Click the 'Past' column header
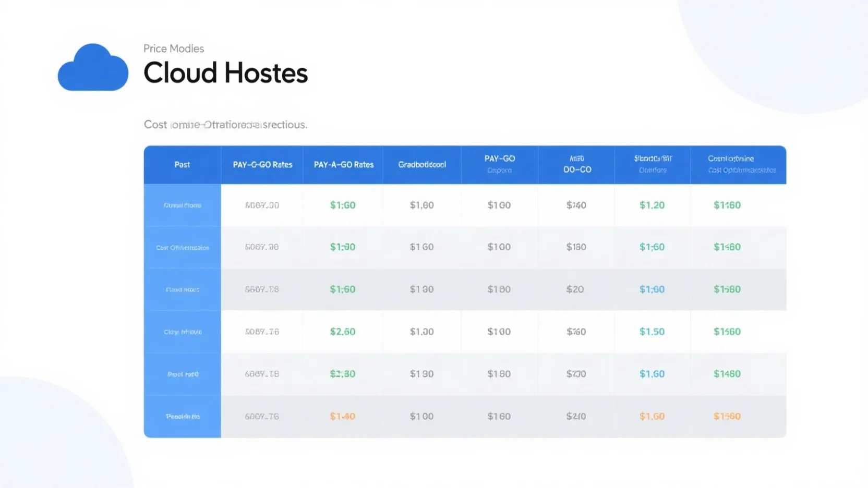The width and height of the screenshot is (868, 488). point(182,165)
